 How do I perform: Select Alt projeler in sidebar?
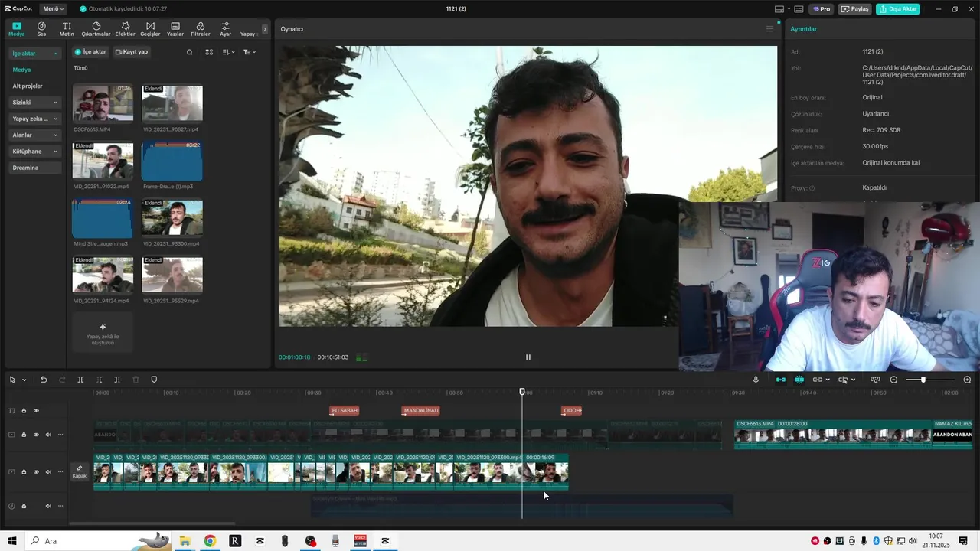[28, 86]
